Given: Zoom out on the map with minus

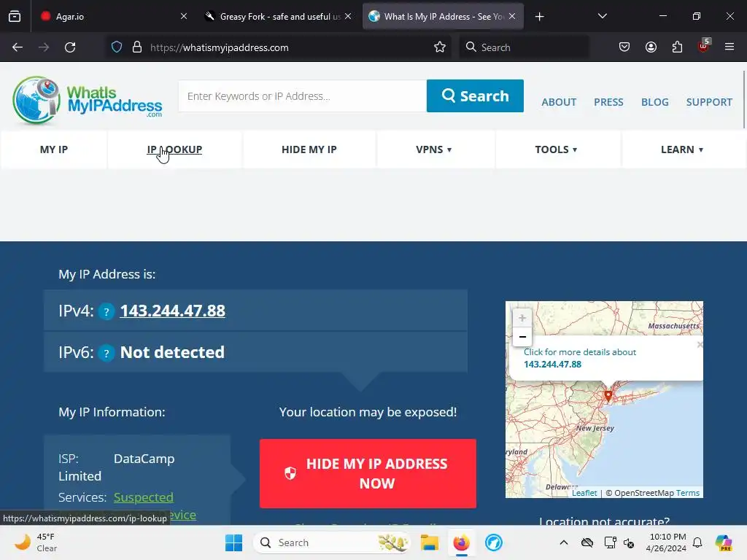Looking at the screenshot, I should 522,337.
